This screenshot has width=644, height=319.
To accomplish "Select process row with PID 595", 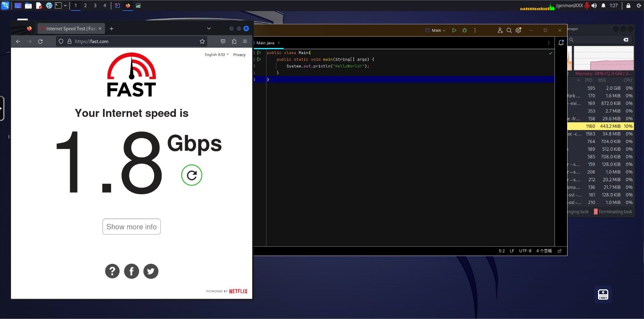I will [600, 88].
